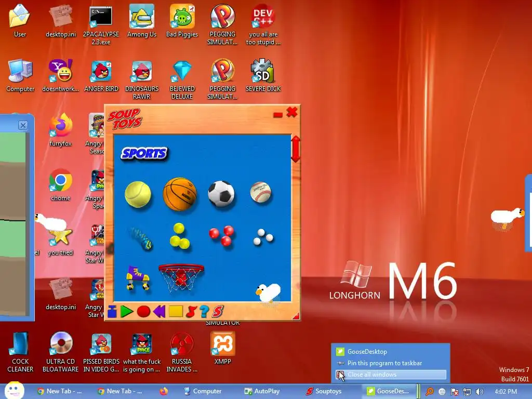Open the Computer desktop icon

coord(20,76)
